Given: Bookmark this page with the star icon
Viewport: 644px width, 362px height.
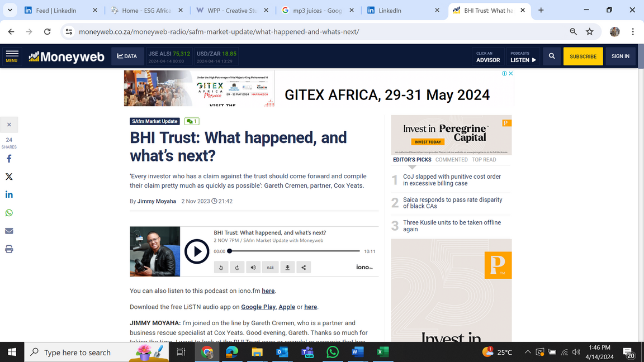Looking at the screenshot, I should [590, 32].
